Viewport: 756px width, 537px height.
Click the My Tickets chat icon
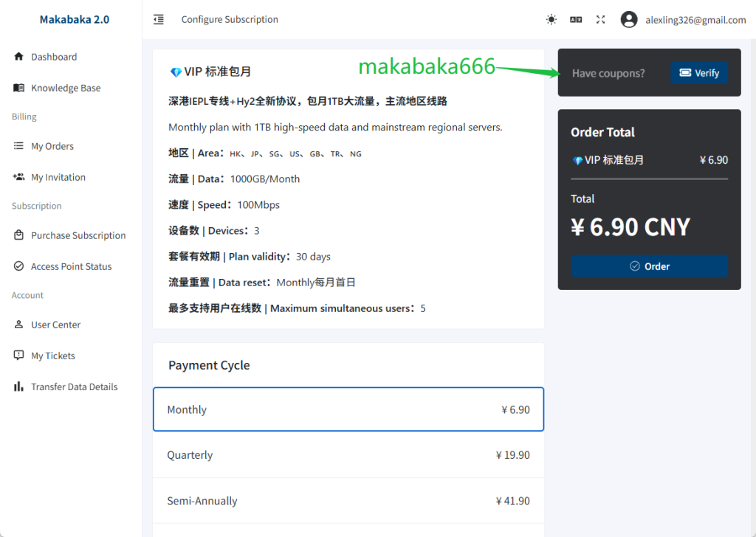coord(19,356)
